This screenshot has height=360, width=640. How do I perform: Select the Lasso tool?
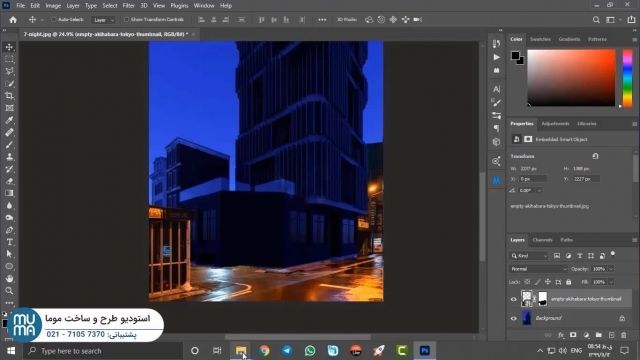(x=9, y=71)
